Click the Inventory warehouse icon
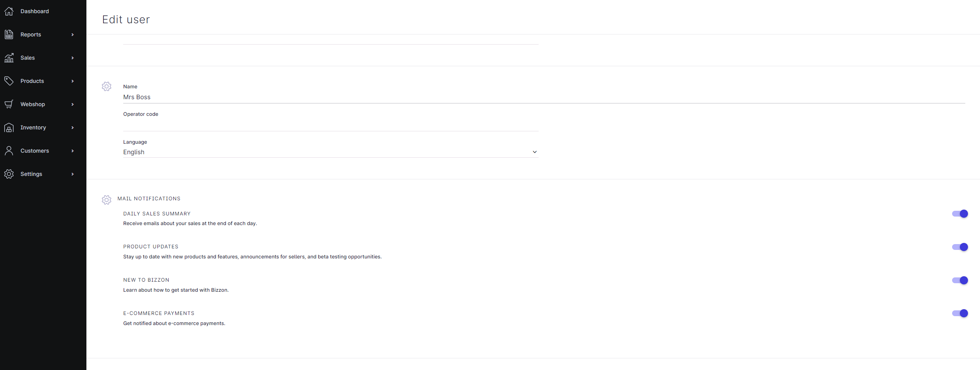The width and height of the screenshot is (980, 370). click(x=9, y=127)
